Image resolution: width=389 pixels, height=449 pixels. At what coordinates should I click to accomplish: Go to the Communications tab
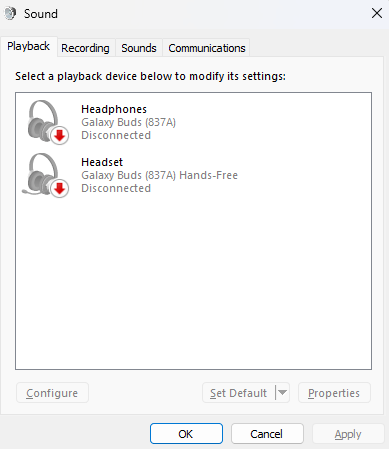[207, 48]
